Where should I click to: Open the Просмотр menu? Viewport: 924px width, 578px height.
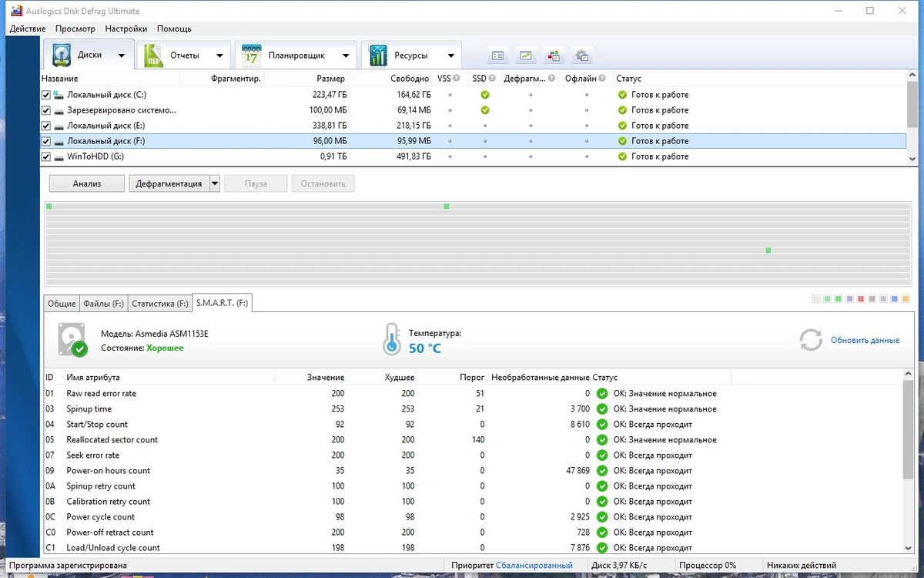pos(75,29)
